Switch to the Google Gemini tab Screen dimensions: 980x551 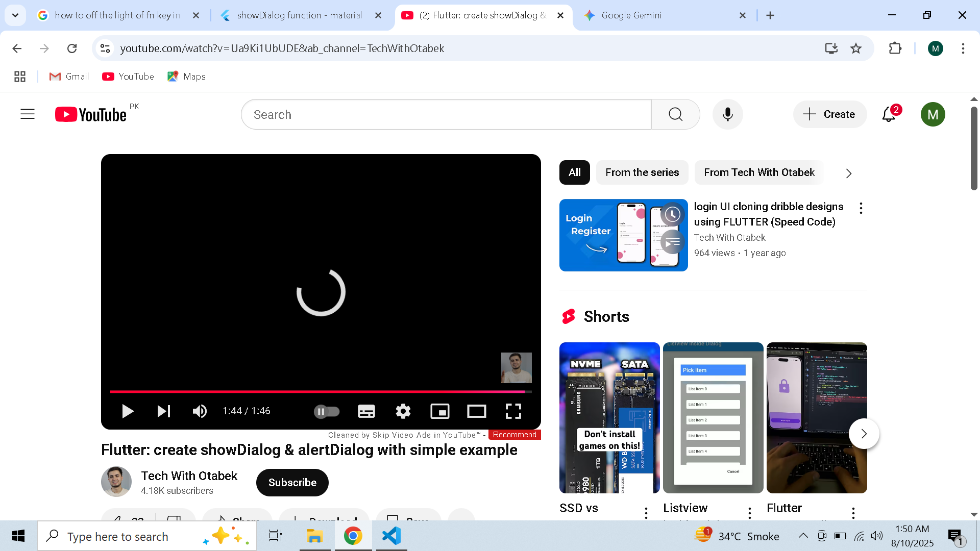pyautogui.click(x=664, y=15)
